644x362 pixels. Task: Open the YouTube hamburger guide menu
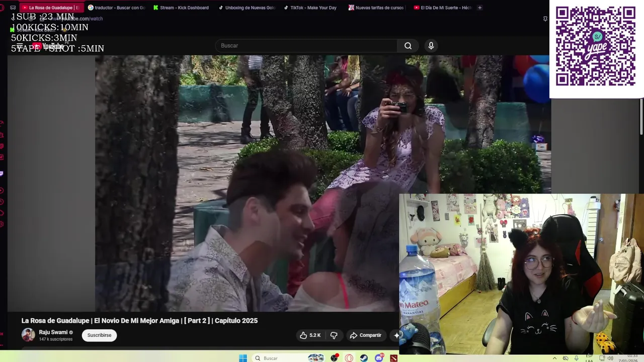pyautogui.click(x=20, y=46)
